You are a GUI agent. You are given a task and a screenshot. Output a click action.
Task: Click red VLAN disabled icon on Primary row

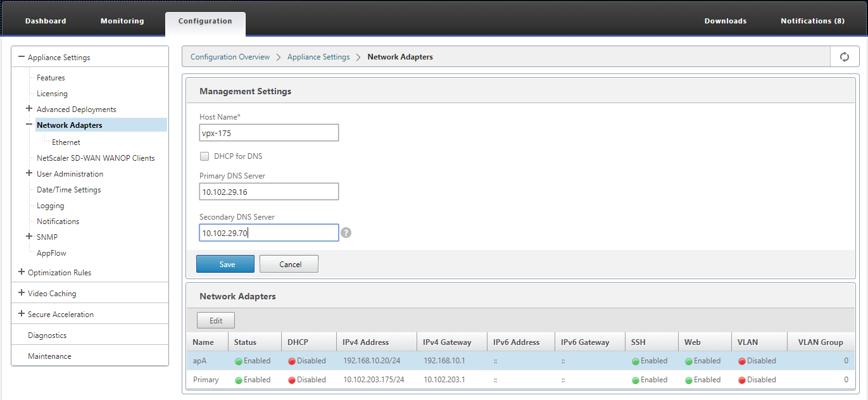[x=742, y=380]
